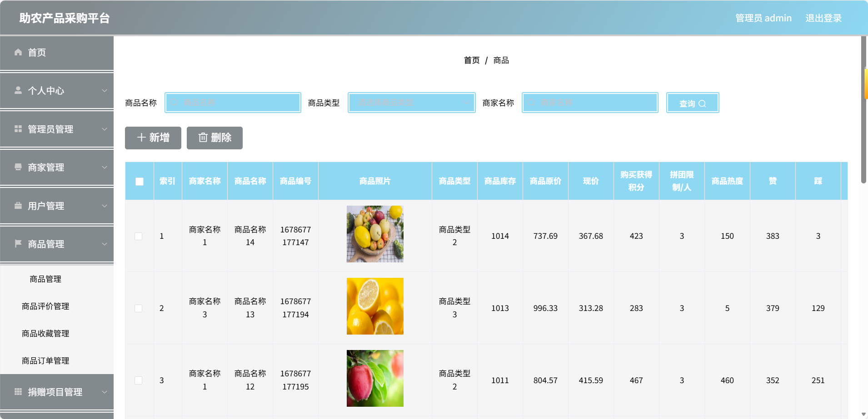Click the 助农产品采购平台 title
Viewport: 868px width, 419px height.
pyautogui.click(x=65, y=18)
